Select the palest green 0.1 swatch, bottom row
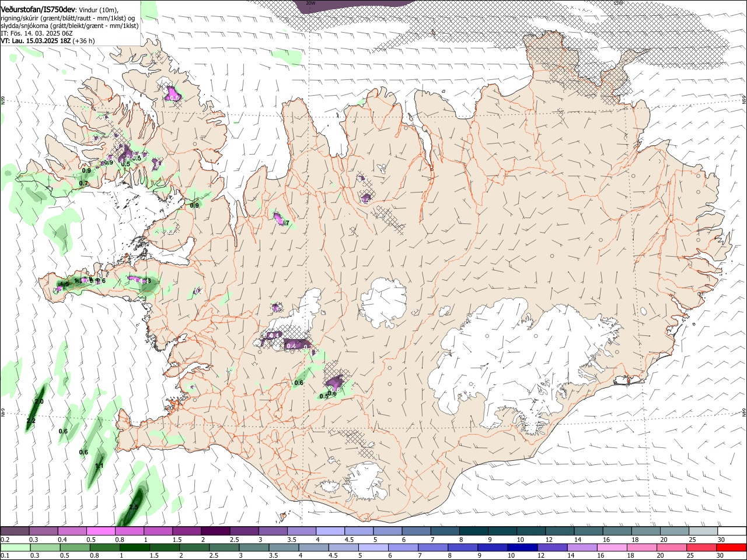 (x=15, y=548)
